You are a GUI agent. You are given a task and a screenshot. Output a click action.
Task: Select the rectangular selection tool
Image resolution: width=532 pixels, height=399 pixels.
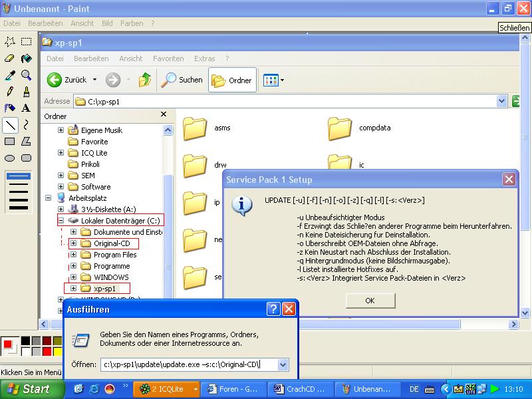click(26, 42)
